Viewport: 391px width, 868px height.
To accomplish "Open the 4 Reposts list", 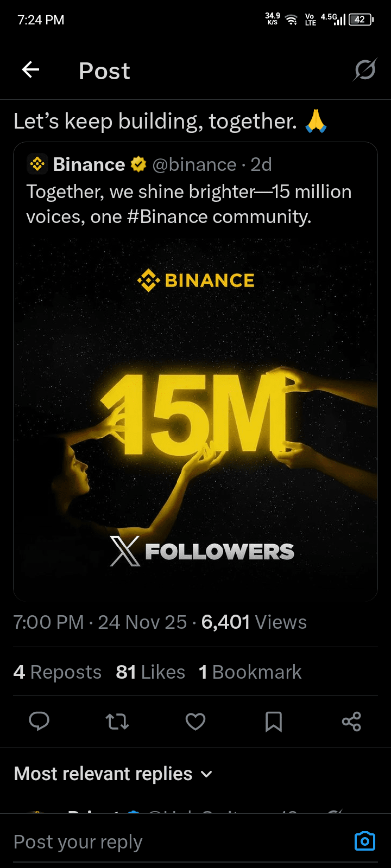I will [57, 672].
